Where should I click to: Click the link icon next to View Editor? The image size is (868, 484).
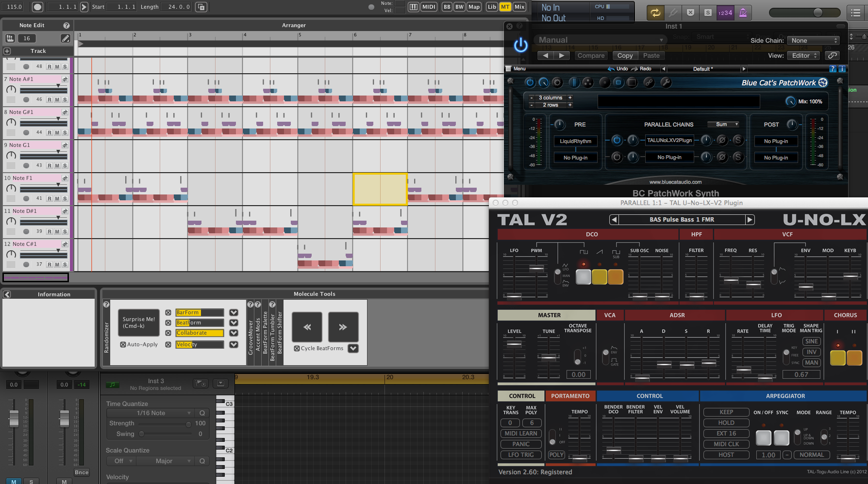832,56
